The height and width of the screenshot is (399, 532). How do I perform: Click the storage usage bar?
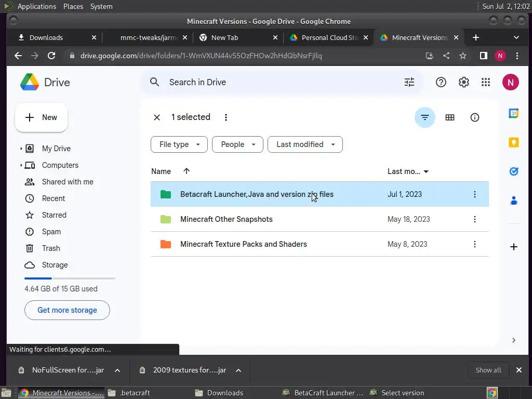click(x=70, y=278)
